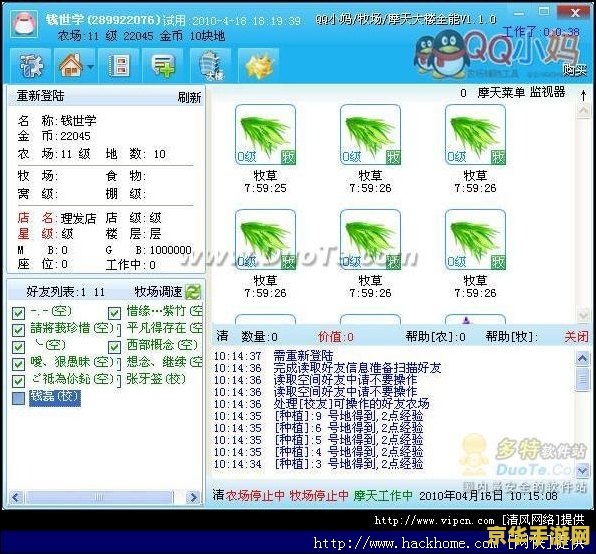Click the 刷新 refresh button

point(189,97)
